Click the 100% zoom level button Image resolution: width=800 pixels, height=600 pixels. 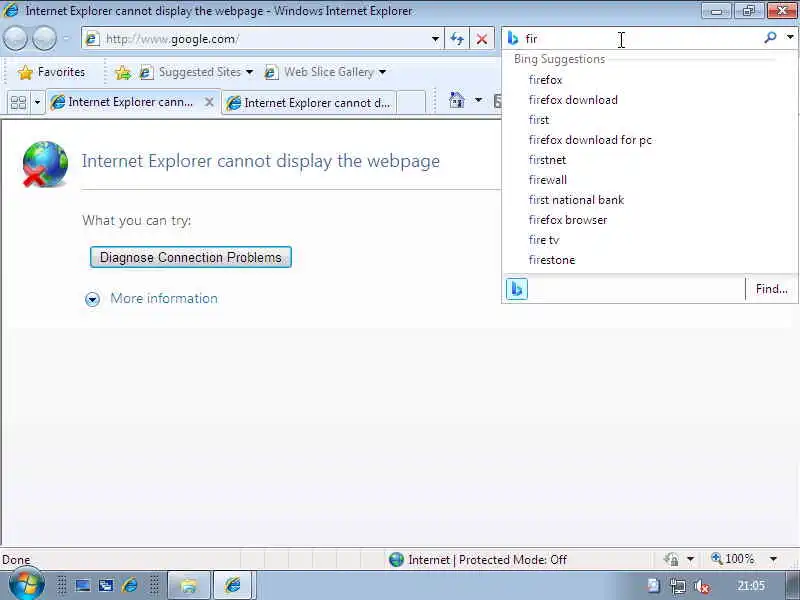click(x=732, y=559)
